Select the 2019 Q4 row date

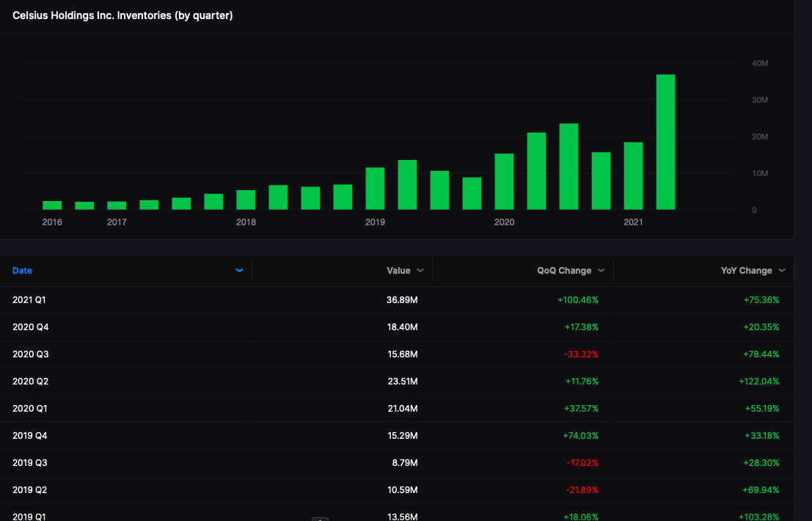point(29,436)
